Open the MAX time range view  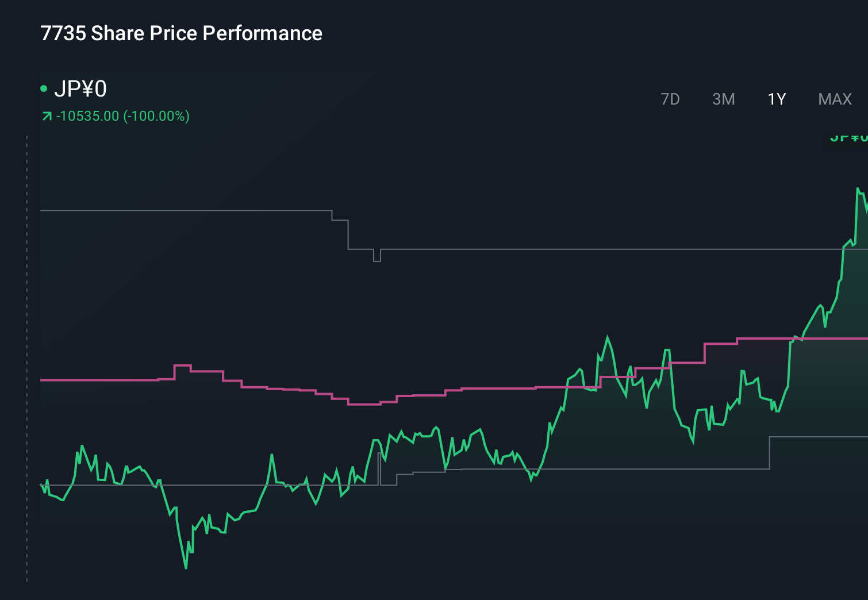point(834,99)
